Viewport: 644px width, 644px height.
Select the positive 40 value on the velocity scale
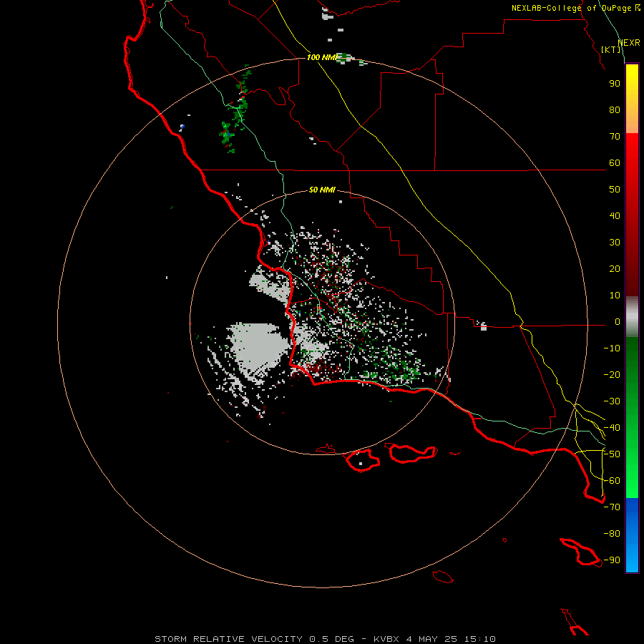[615, 216]
